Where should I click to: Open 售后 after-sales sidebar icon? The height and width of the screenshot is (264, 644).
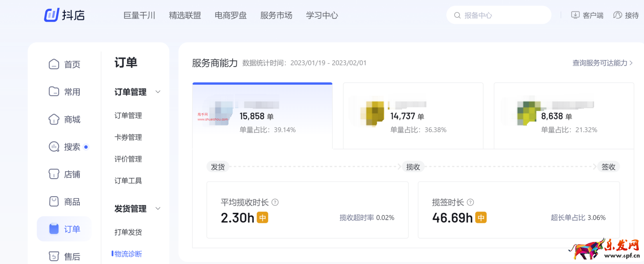[54, 256]
